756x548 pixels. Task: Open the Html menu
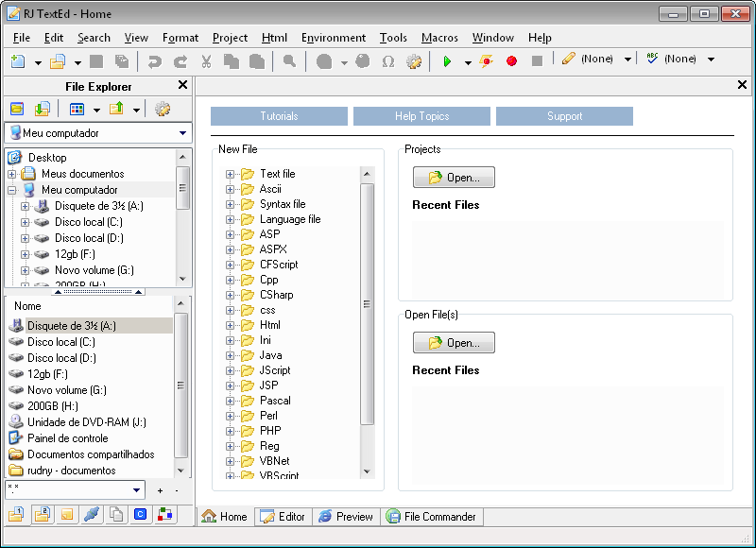pyautogui.click(x=274, y=38)
